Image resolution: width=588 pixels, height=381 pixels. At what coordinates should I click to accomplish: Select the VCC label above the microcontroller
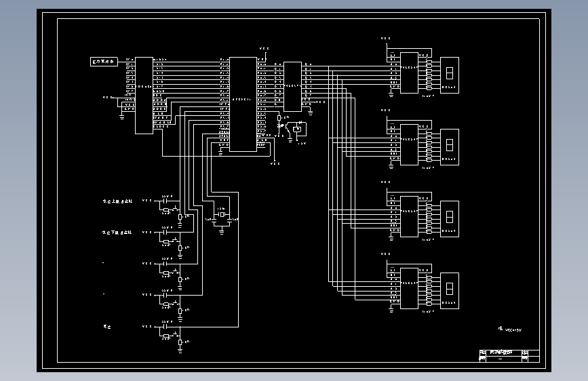click(264, 48)
